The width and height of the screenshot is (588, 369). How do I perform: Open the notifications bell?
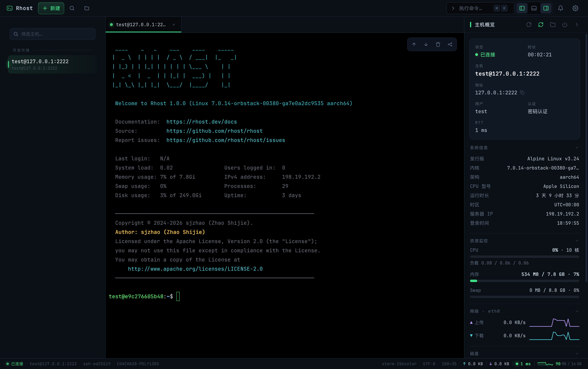pyautogui.click(x=560, y=8)
